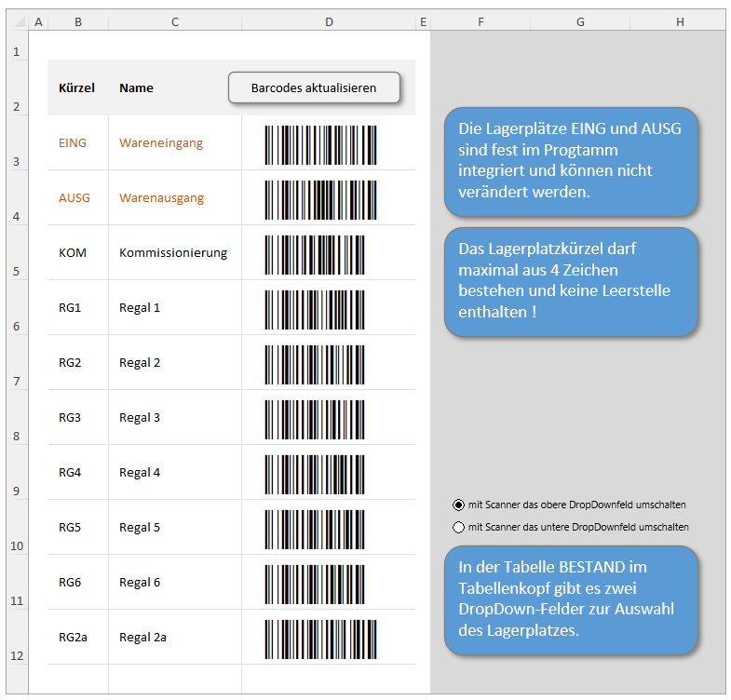
Task: Click the column B header
Action: (x=77, y=21)
